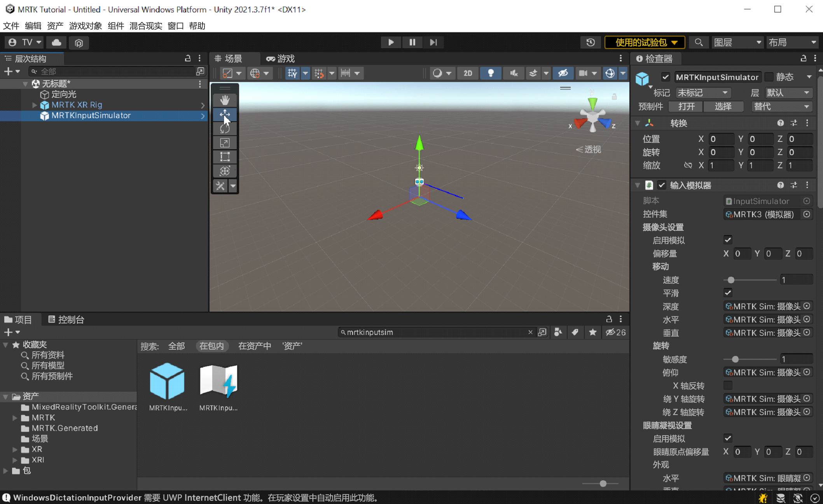The height and width of the screenshot is (504, 823).
Task: Open 转换 component preset icon
Action: tap(794, 123)
